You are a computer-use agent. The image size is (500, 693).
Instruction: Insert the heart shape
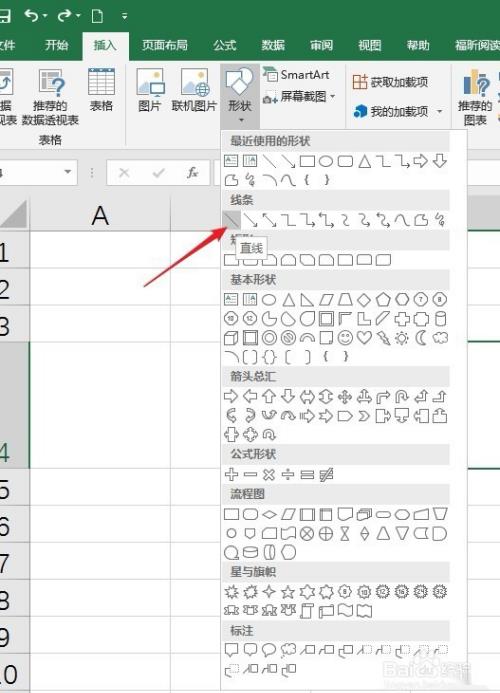364,338
